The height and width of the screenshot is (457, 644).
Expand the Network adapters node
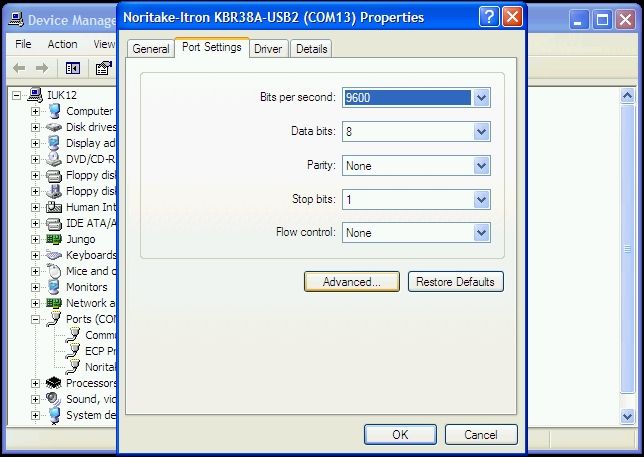click(35, 304)
